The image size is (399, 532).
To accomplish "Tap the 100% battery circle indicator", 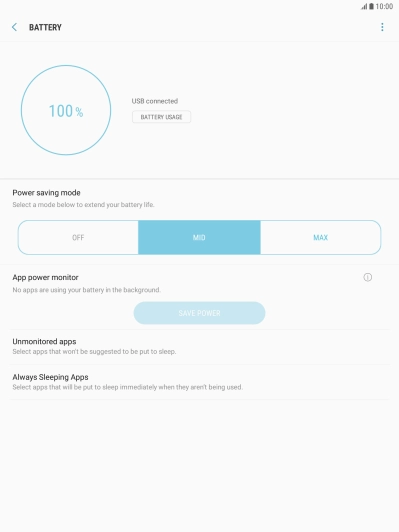I will click(x=66, y=110).
